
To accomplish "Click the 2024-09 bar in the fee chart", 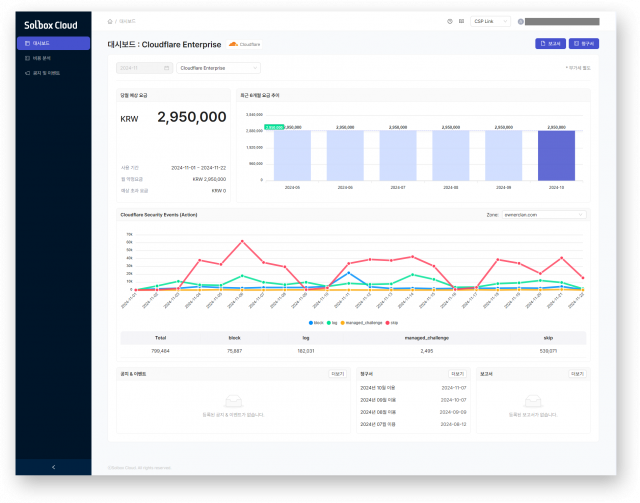I will coord(504,156).
